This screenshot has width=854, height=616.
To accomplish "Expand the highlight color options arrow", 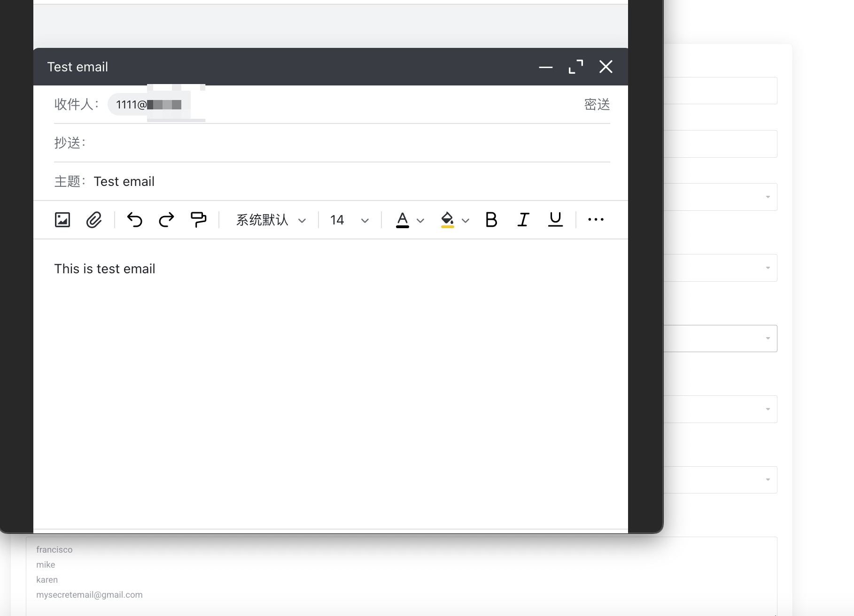I will 466,220.
